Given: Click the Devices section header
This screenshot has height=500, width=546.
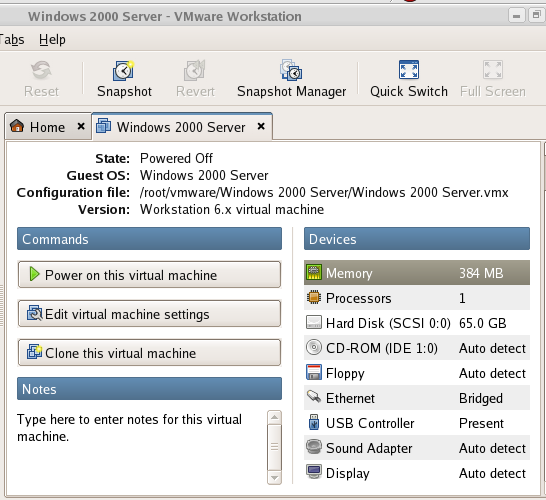Looking at the screenshot, I should tap(416, 239).
